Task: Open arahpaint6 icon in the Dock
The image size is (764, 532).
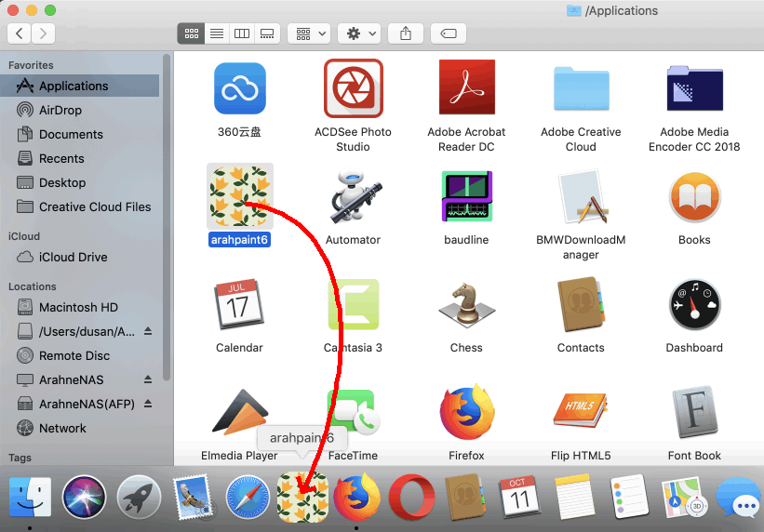Action: point(302,498)
